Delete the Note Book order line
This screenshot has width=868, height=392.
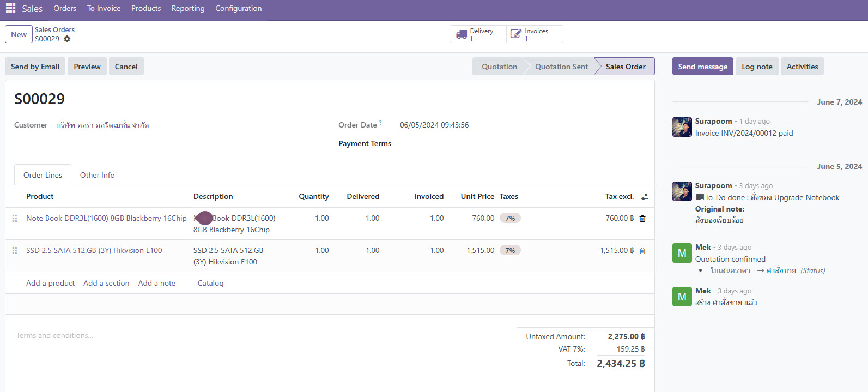642,219
